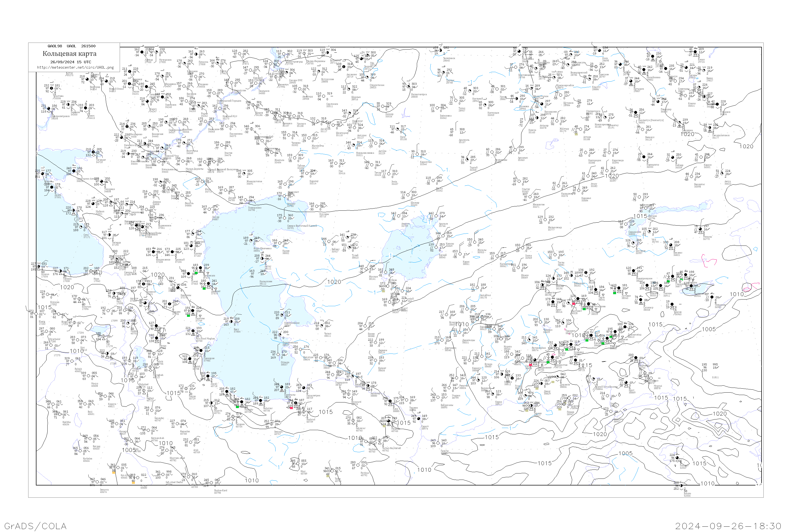Select the Ташкент station label
The width and height of the screenshot is (798, 532).
570,331
